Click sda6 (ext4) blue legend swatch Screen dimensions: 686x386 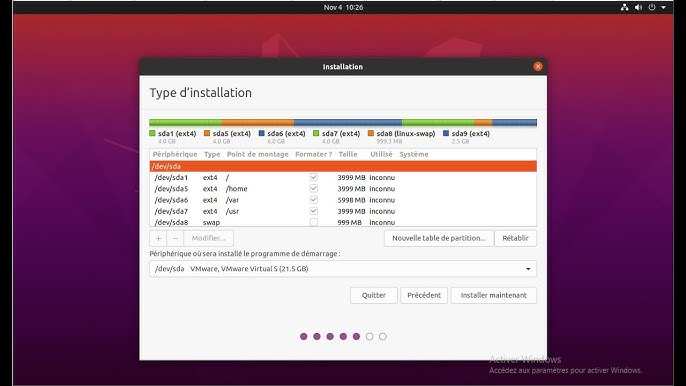click(x=262, y=133)
